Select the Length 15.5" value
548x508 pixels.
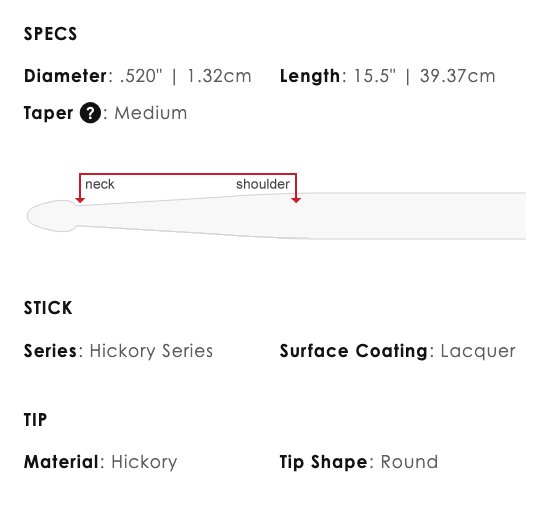coord(375,76)
